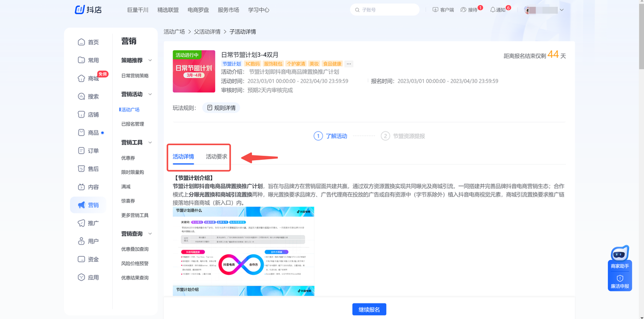The width and height of the screenshot is (644, 319).
Task: Select the 营销 megaphone icon
Action: (82, 205)
